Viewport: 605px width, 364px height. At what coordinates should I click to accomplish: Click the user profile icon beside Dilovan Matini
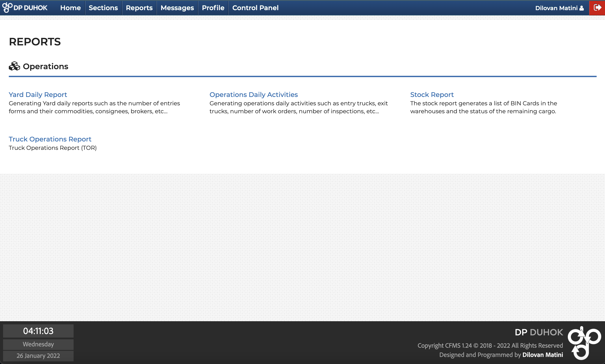pyautogui.click(x=581, y=8)
